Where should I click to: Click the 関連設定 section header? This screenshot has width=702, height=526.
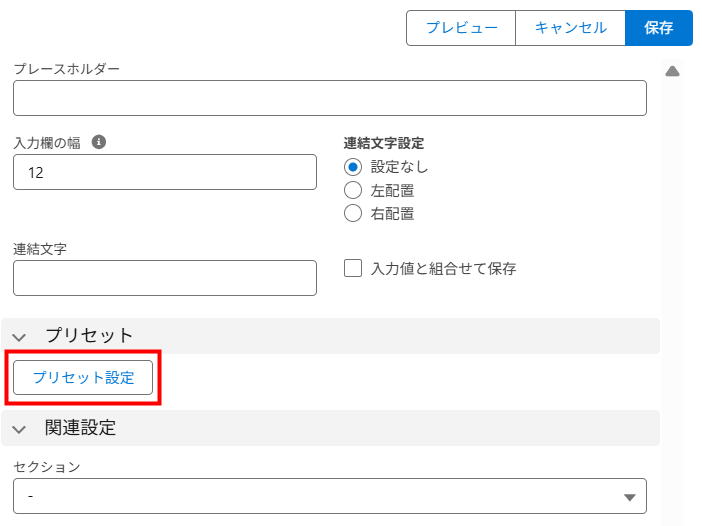[80, 429]
